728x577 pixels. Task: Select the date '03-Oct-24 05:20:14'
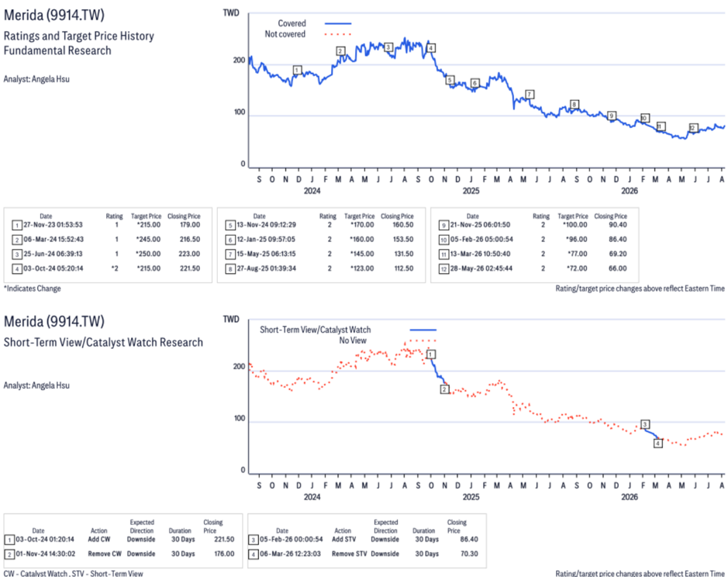click(x=53, y=268)
